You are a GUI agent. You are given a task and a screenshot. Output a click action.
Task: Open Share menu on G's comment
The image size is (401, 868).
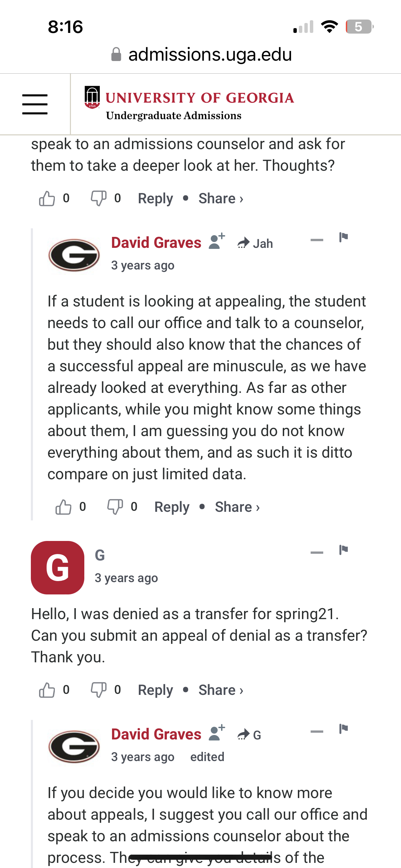tap(221, 690)
